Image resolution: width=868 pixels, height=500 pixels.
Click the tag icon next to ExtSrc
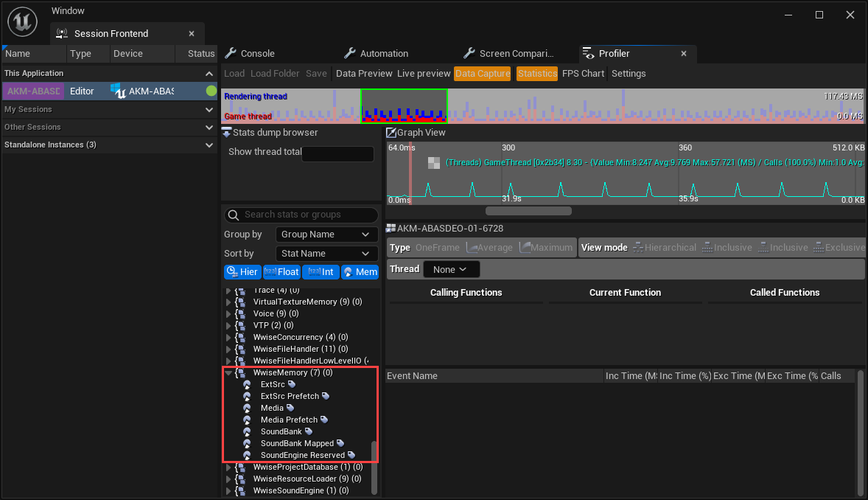pos(292,384)
